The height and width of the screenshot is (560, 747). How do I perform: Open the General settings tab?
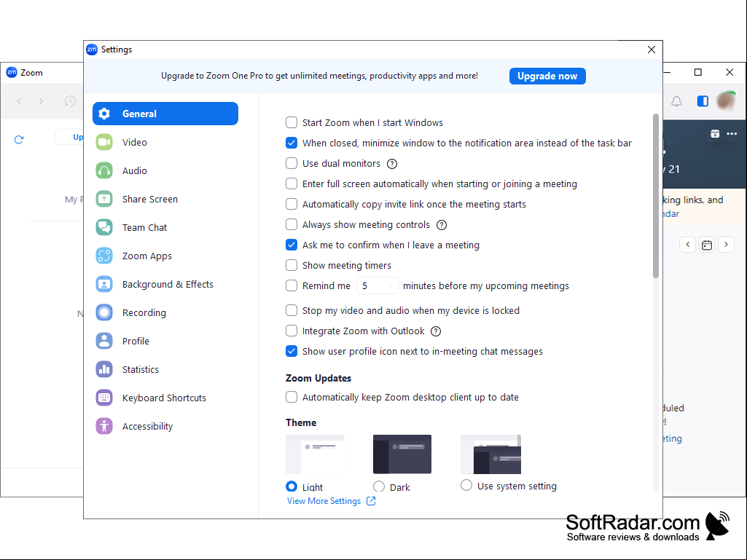point(165,114)
